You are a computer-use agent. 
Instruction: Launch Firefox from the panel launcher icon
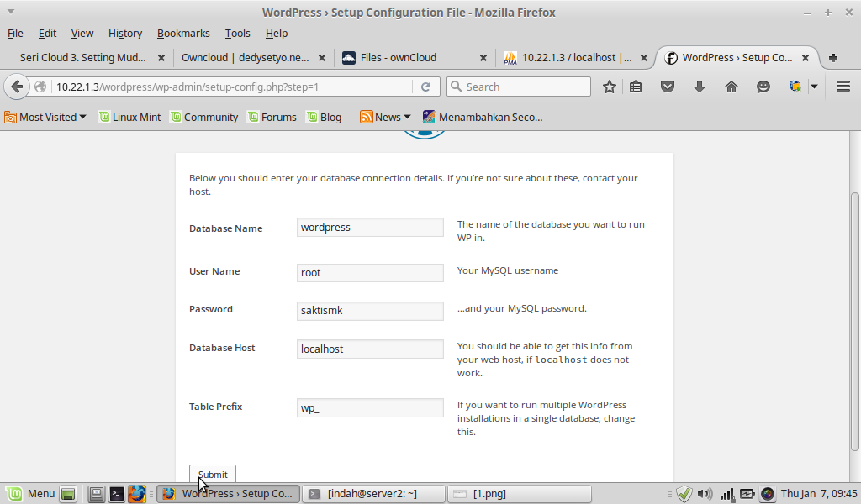(137, 494)
